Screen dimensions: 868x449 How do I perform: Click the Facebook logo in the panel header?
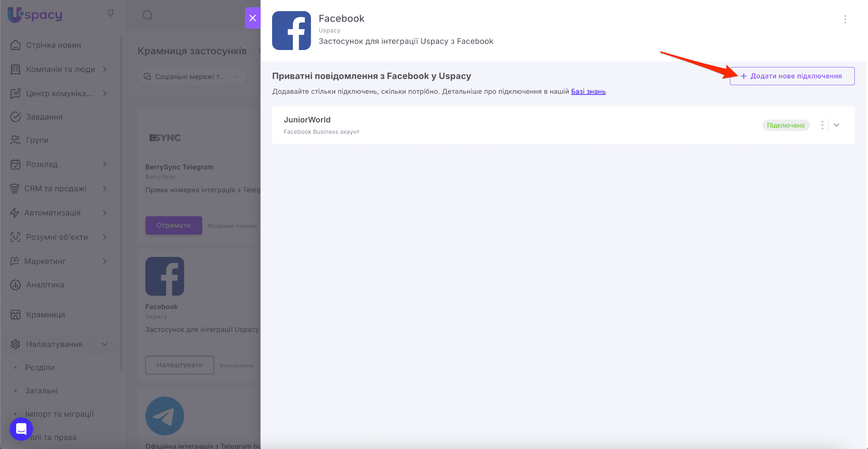tap(292, 31)
